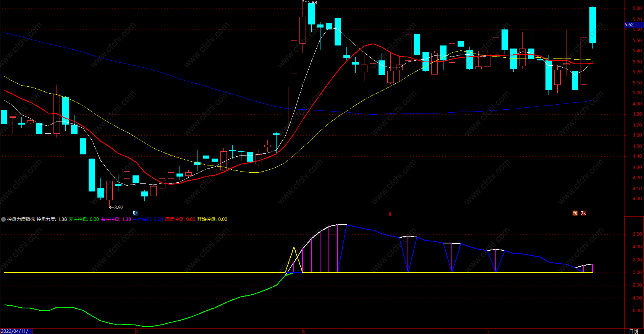This screenshot has width=644, height=334.
Task: Click the 财 financial marker icon
Action: 135,213
